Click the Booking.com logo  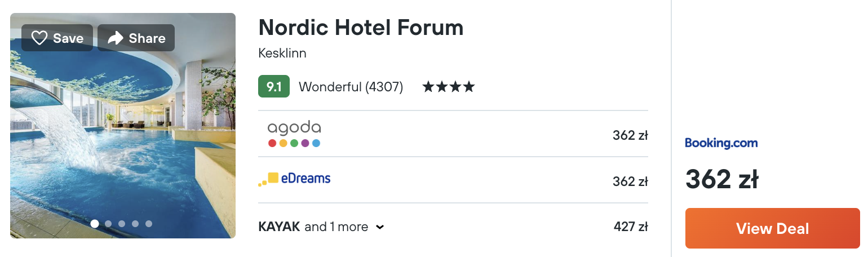click(x=721, y=143)
